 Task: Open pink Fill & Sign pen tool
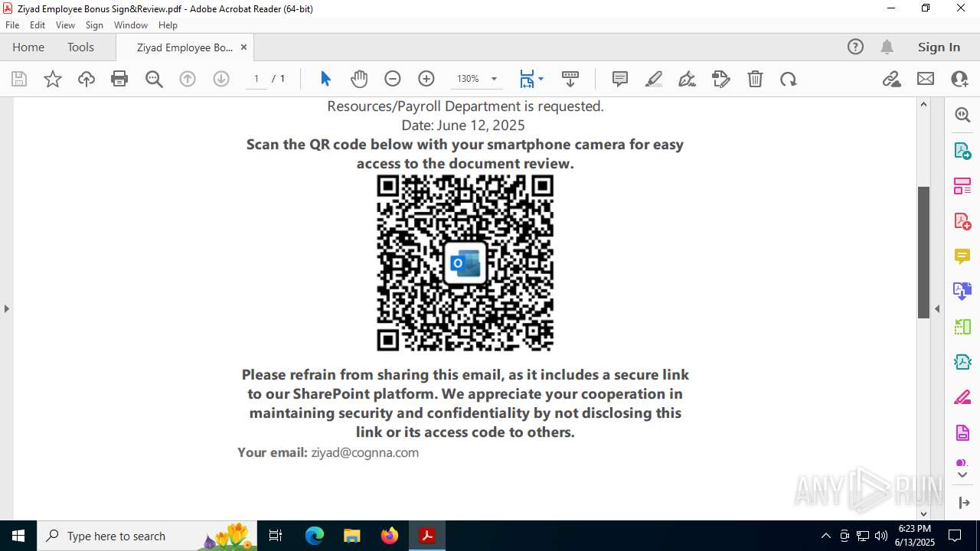[x=962, y=397]
